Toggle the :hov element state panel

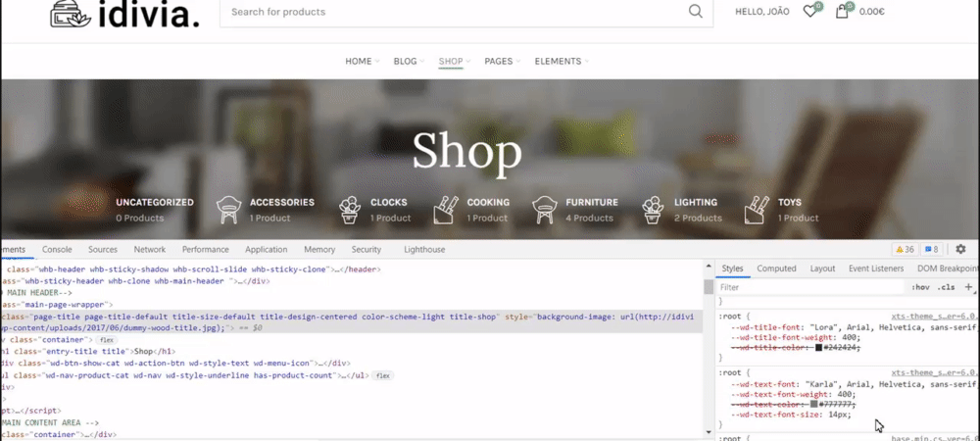coord(920,287)
